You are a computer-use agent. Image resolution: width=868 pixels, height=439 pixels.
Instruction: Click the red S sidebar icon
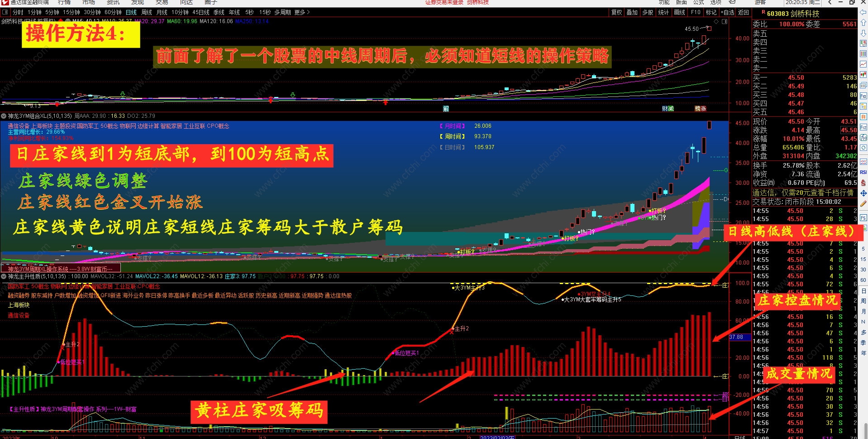[x=863, y=183]
